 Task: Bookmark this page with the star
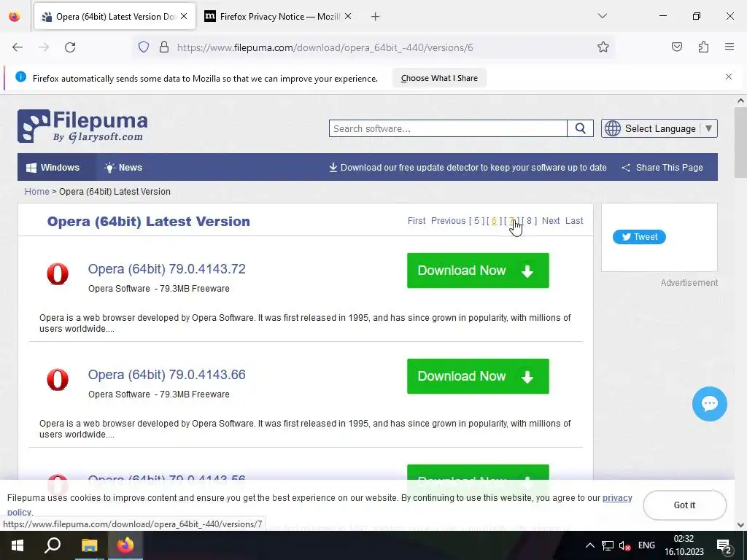tap(603, 47)
